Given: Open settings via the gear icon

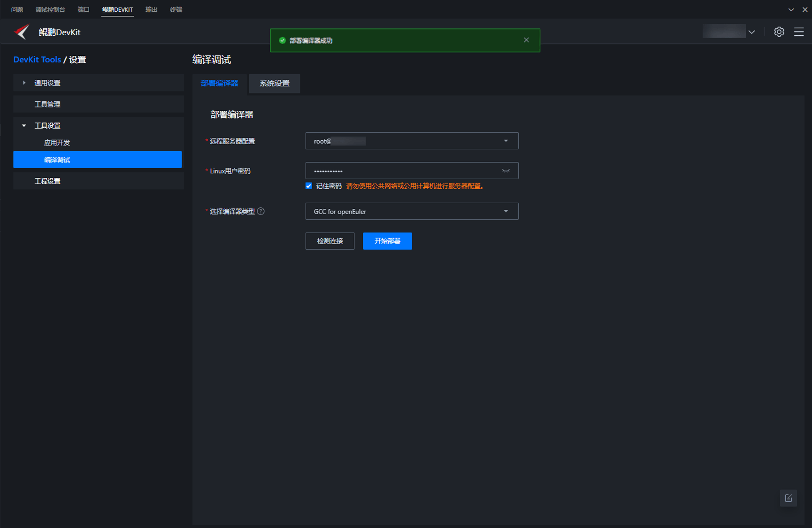Looking at the screenshot, I should (779, 32).
